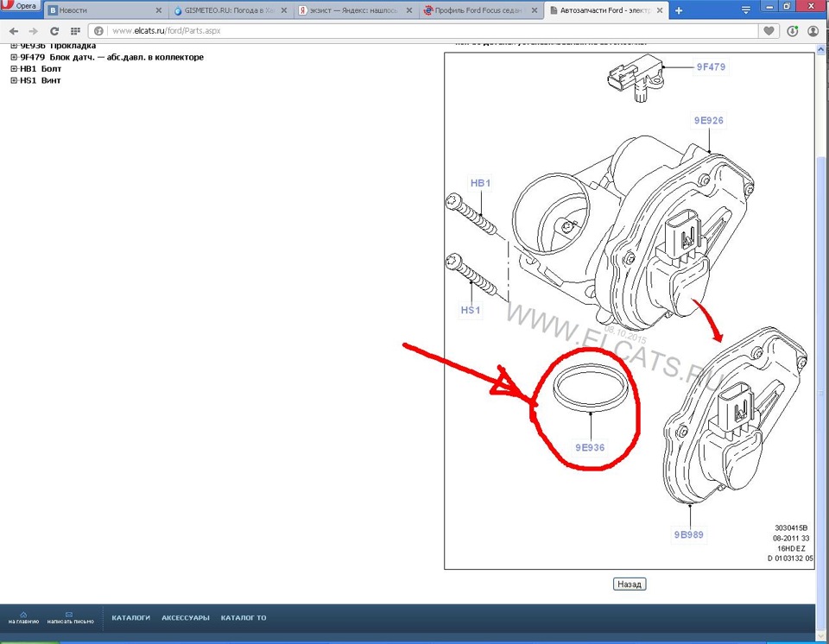Select the HS1 Винт list entry
This screenshot has height=644, width=829.
click(41, 80)
